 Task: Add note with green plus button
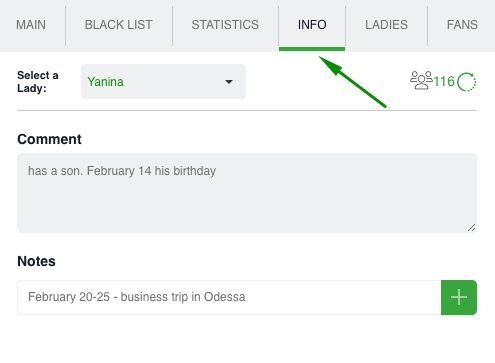[459, 297]
